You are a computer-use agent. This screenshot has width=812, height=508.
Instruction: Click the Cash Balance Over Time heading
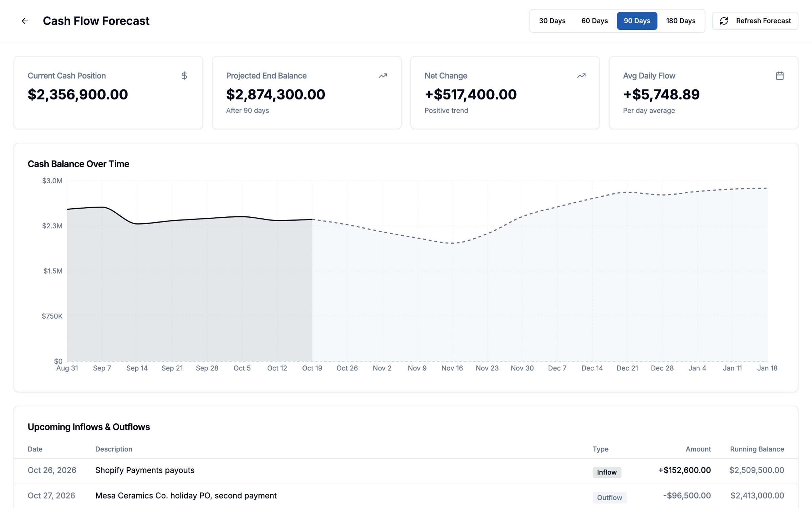pos(78,164)
